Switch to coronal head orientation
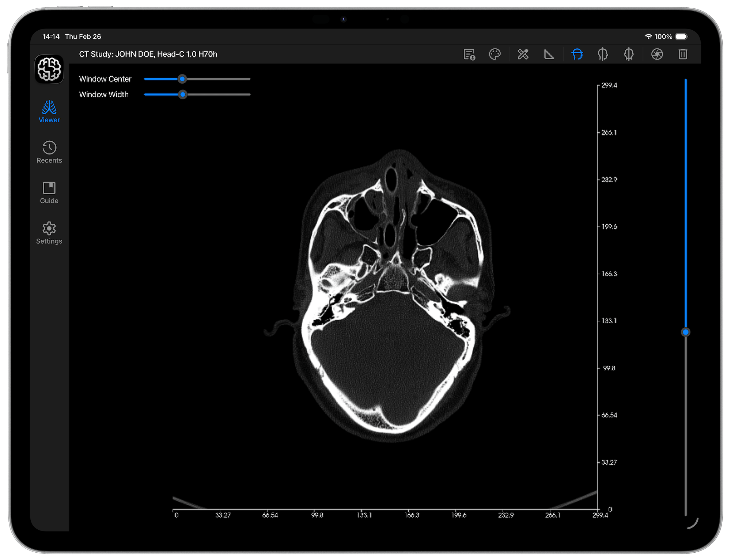731x560 pixels. 629,54
